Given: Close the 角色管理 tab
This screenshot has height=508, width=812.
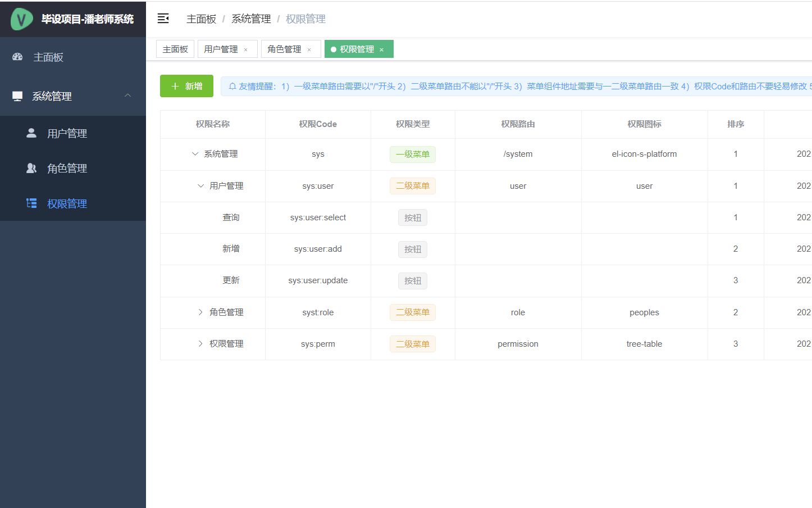Looking at the screenshot, I should pos(309,50).
